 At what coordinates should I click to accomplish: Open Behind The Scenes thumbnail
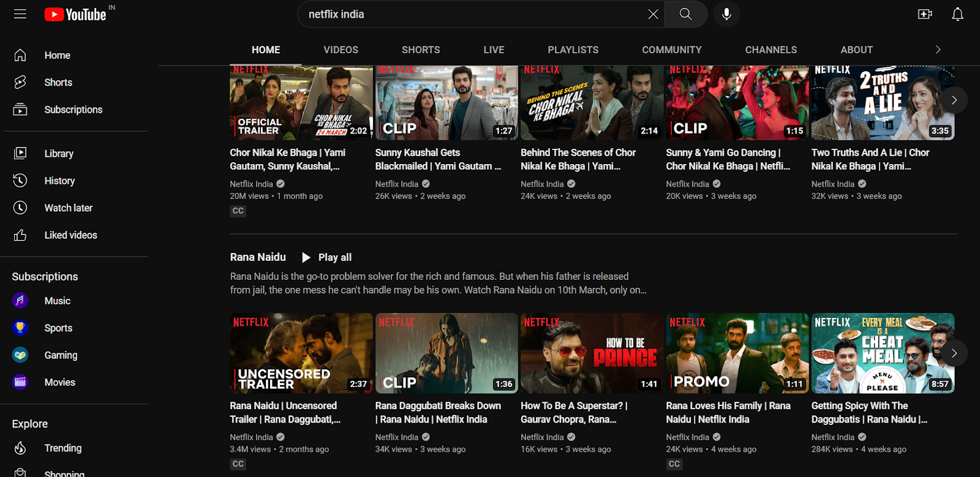click(x=592, y=103)
